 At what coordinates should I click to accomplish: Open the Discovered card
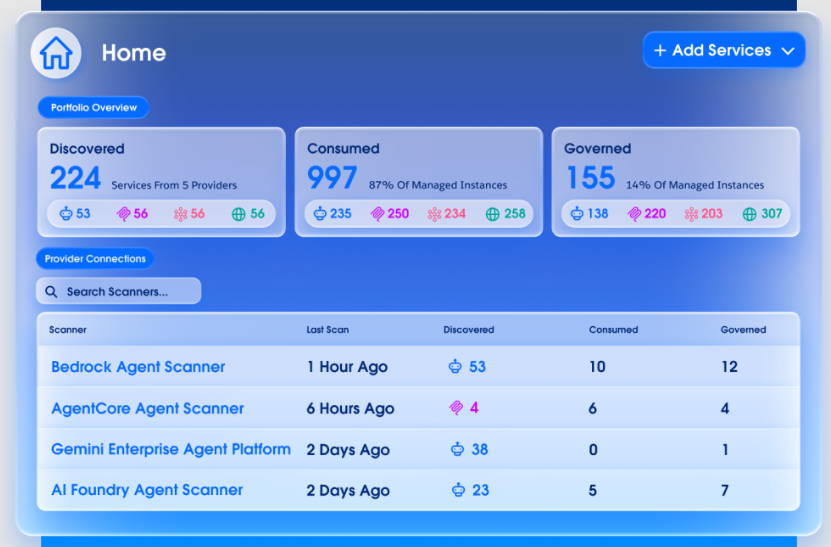(162, 181)
